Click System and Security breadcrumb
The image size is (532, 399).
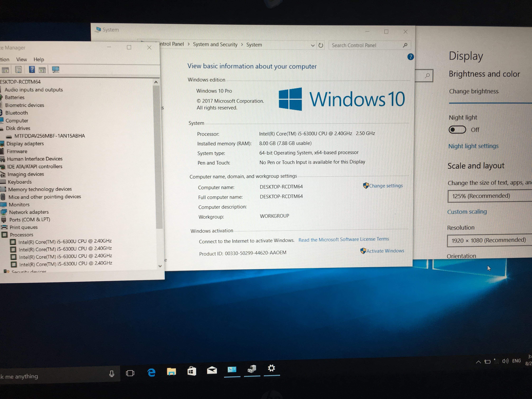pos(215,44)
